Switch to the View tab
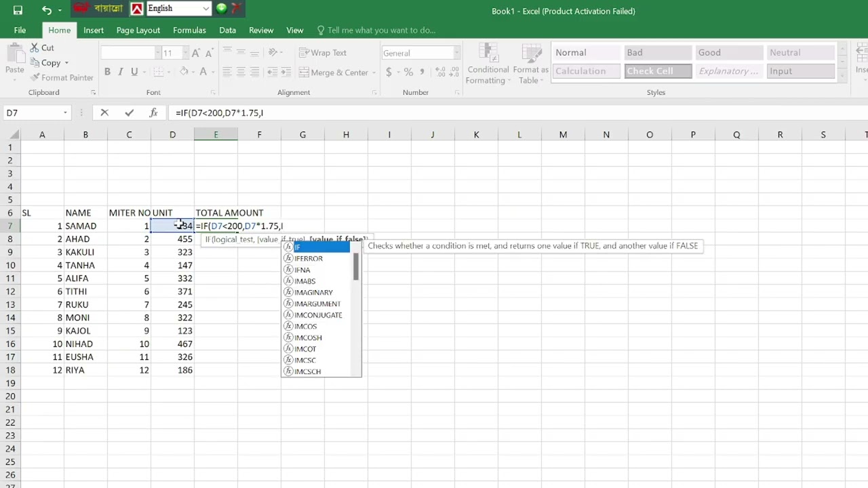 (x=295, y=30)
